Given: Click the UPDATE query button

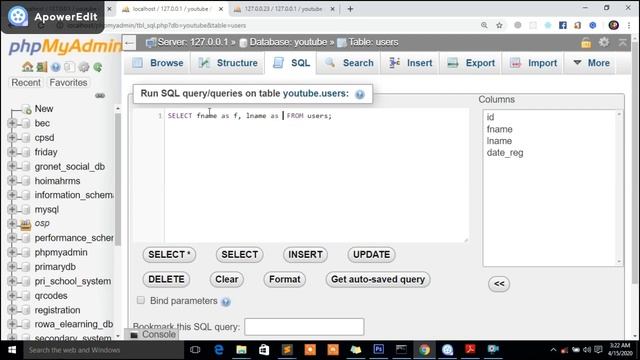Looking at the screenshot, I should (371, 255).
